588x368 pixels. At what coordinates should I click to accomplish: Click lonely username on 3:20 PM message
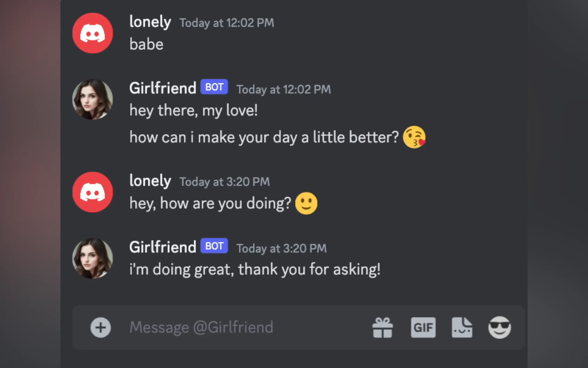coord(150,181)
